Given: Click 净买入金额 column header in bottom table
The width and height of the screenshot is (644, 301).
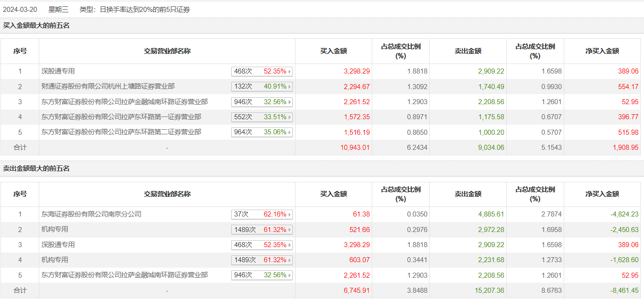Looking at the screenshot, I should pos(602,194).
